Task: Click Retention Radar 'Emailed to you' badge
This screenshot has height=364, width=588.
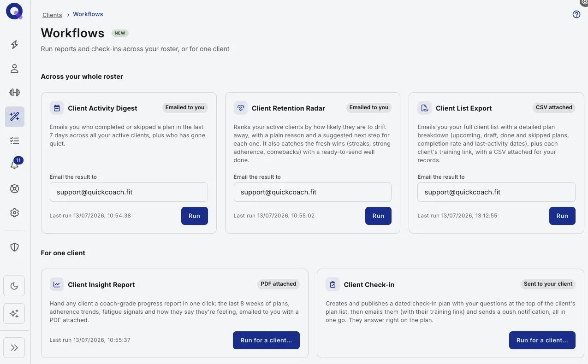Action: click(369, 107)
